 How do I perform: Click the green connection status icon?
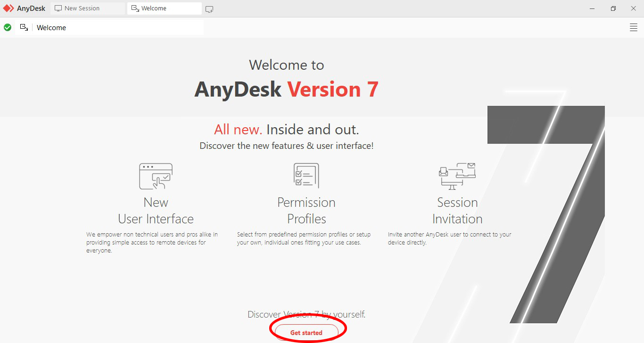click(8, 27)
